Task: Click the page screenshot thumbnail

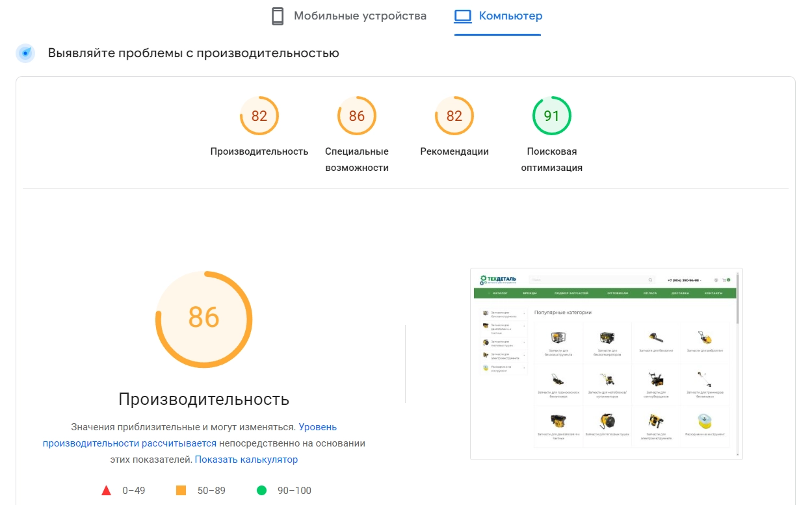Action: click(607, 364)
